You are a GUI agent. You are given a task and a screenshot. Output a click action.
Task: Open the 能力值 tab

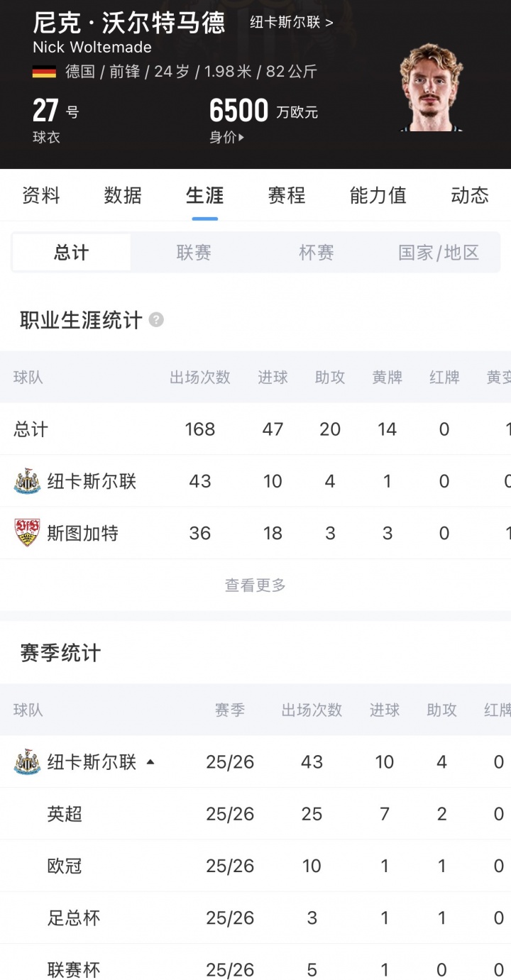pyautogui.click(x=378, y=195)
